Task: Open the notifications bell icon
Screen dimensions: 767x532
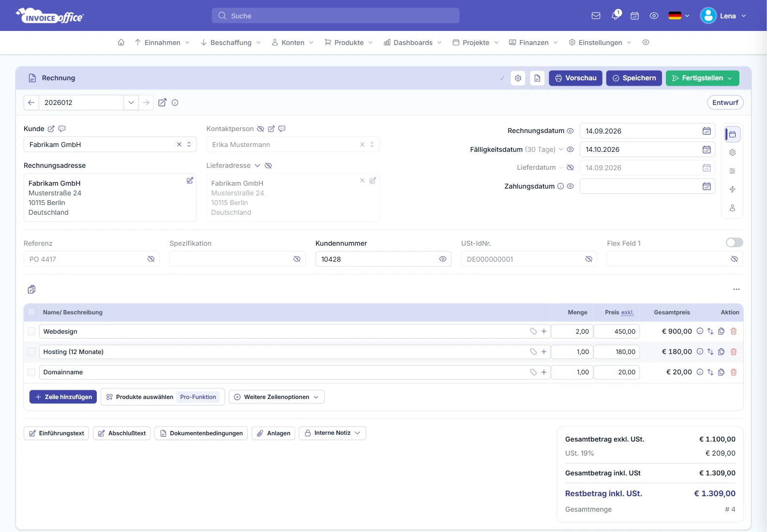Action: 616,15
